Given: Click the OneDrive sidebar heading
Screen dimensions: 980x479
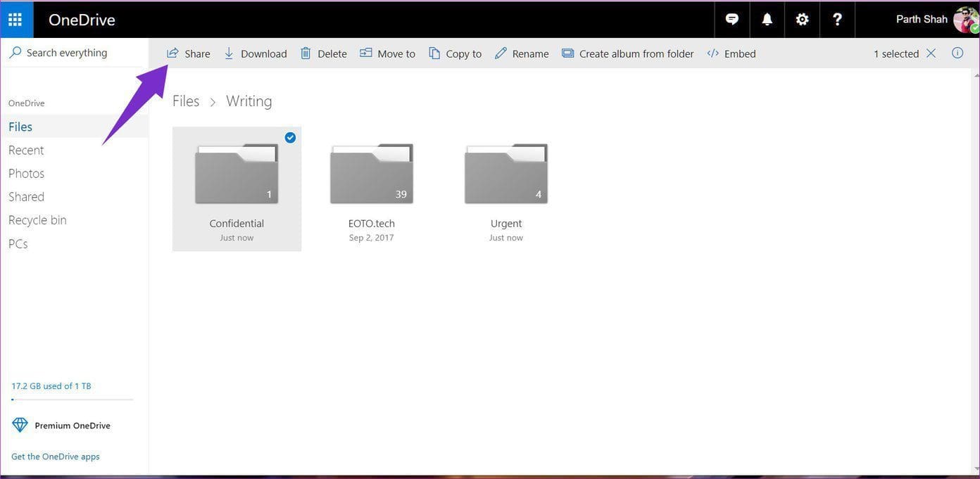Looking at the screenshot, I should tap(27, 103).
